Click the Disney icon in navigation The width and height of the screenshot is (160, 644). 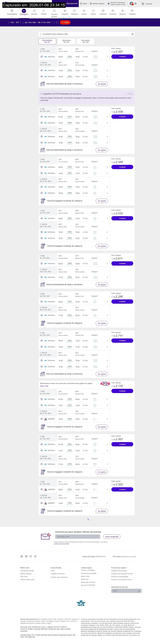pos(93,11)
